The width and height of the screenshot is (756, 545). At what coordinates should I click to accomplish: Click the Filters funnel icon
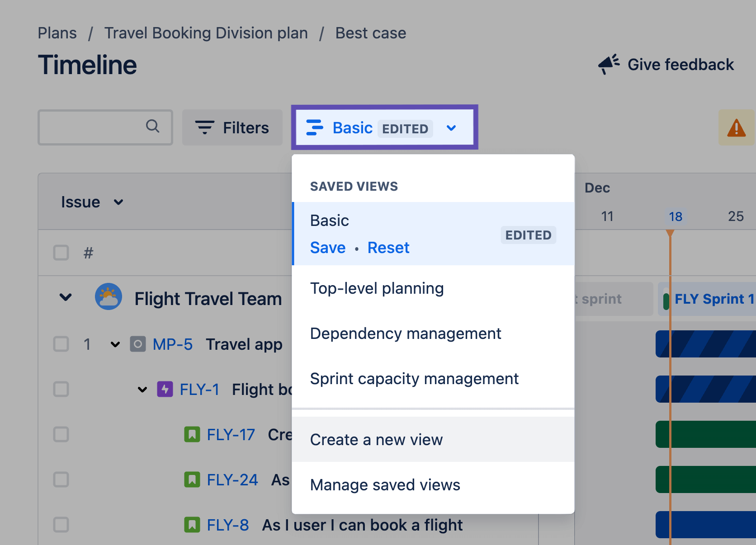(204, 127)
